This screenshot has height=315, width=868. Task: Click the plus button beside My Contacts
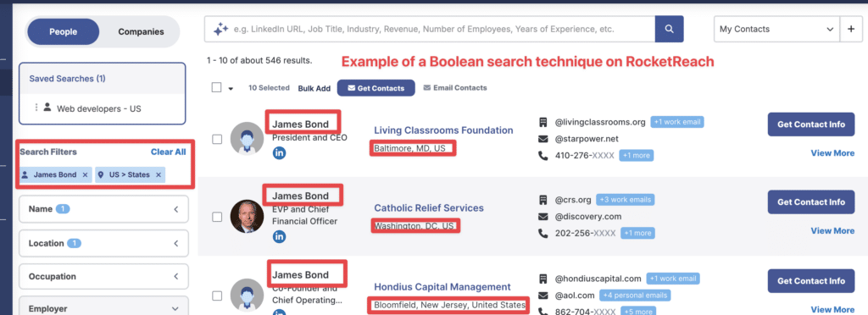point(851,30)
